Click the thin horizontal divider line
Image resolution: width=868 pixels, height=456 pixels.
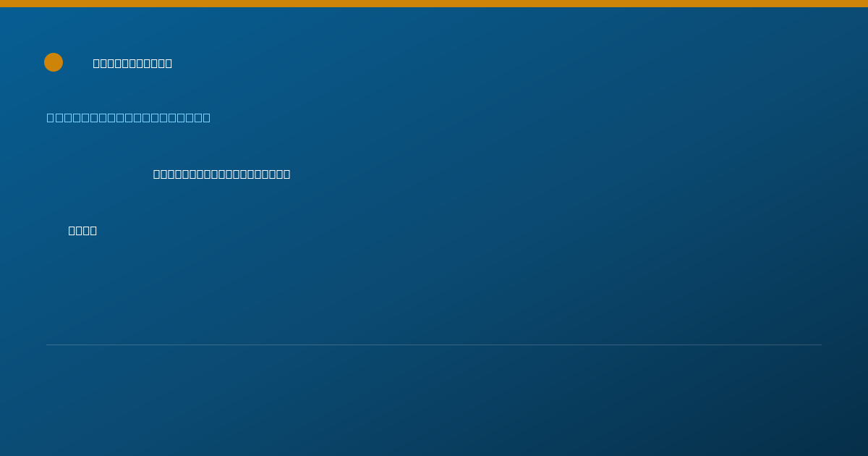434,345
